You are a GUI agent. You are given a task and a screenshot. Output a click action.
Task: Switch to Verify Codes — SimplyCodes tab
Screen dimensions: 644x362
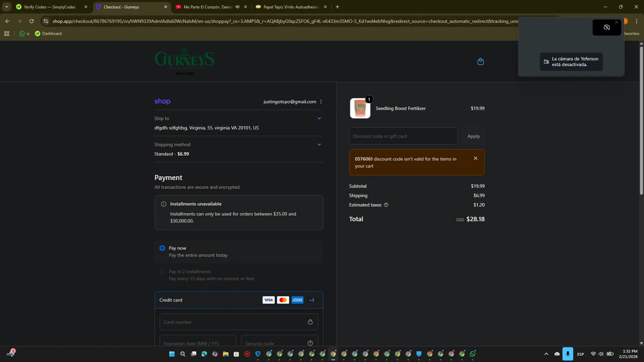49,7
